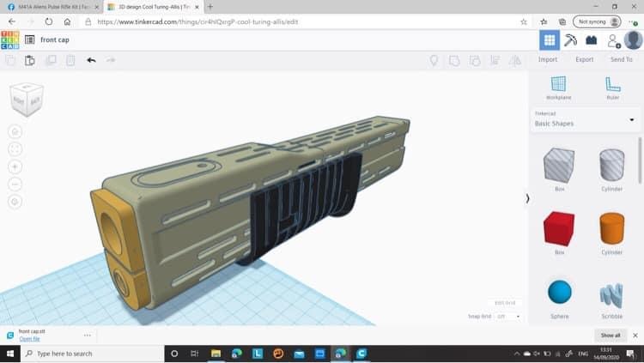Select the striped hole Box shape
Viewport: 644px width, 363px height.
559,166
